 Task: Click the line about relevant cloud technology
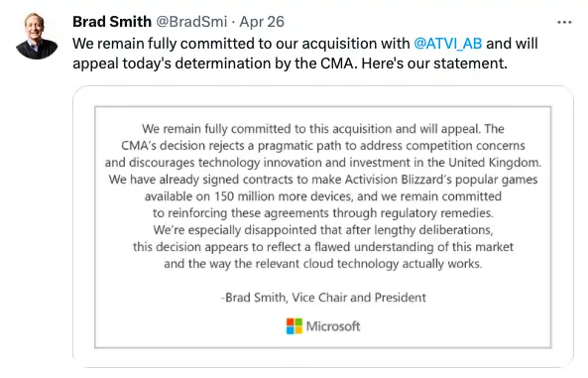click(323, 264)
